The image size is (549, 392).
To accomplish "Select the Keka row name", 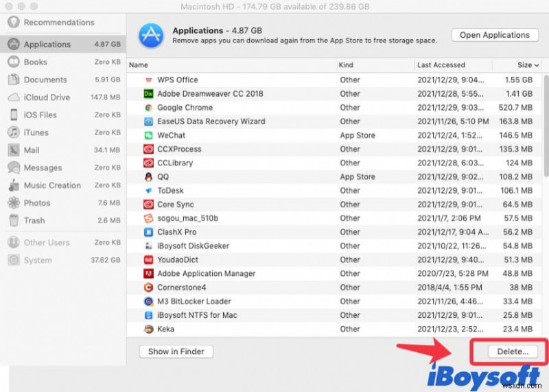I will pos(165,329).
